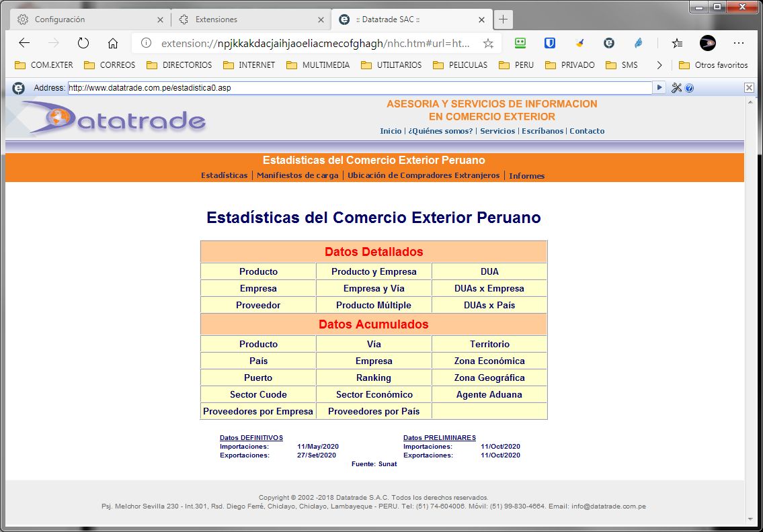Image resolution: width=763 pixels, height=532 pixels.
Task: Open the COM.EXTER bookmarks folder
Action: point(44,64)
